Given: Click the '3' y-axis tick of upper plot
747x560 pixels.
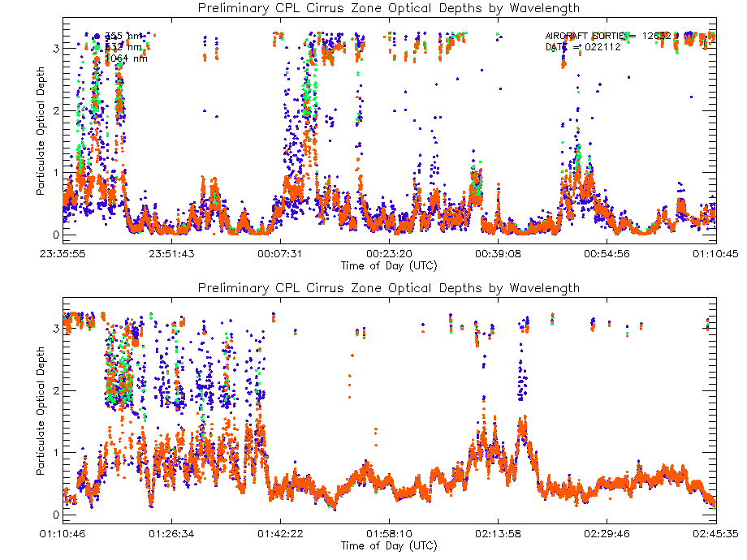Looking at the screenshot, I should pyautogui.click(x=56, y=49).
